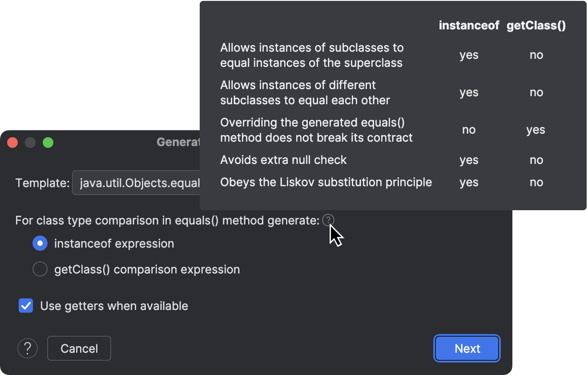Click the instanceof column header in the tooltip
The image size is (588, 375).
tap(469, 25)
